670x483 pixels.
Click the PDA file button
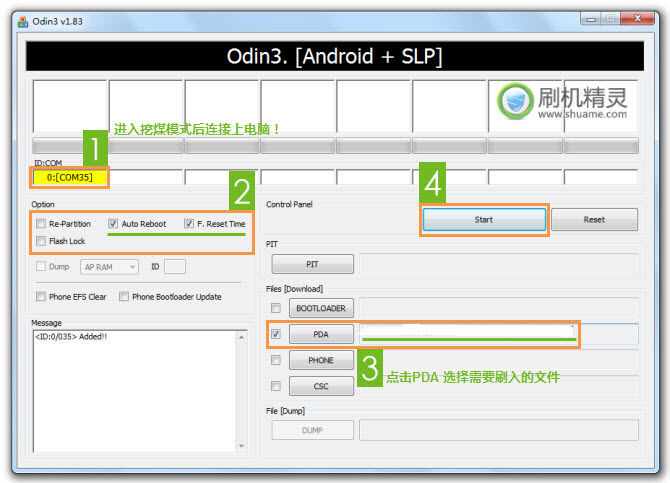(321, 334)
